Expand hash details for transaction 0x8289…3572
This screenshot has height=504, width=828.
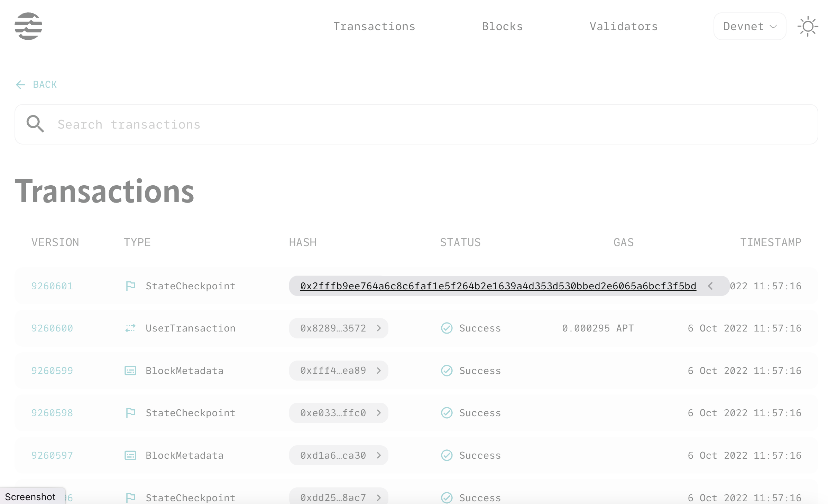coord(378,328)
